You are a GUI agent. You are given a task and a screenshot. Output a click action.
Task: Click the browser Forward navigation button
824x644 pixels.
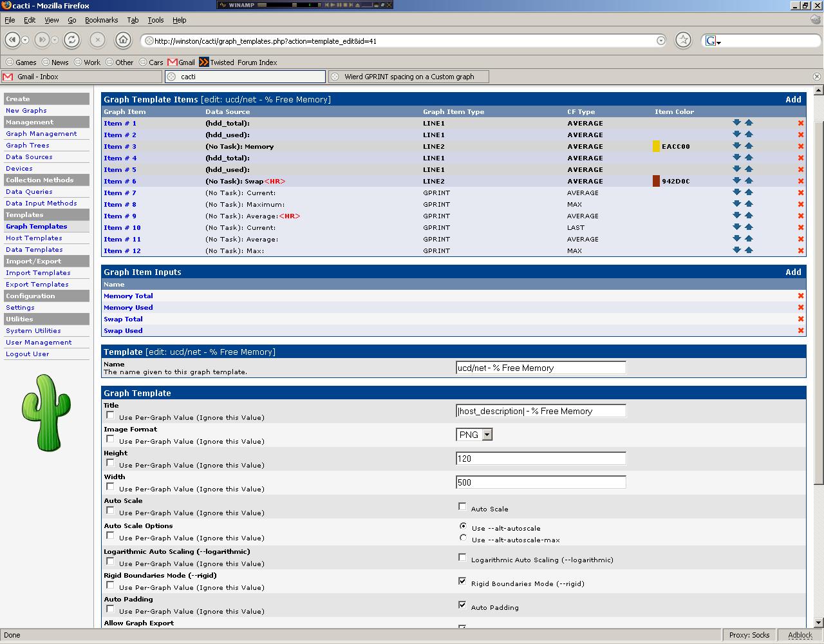(42, 40)
